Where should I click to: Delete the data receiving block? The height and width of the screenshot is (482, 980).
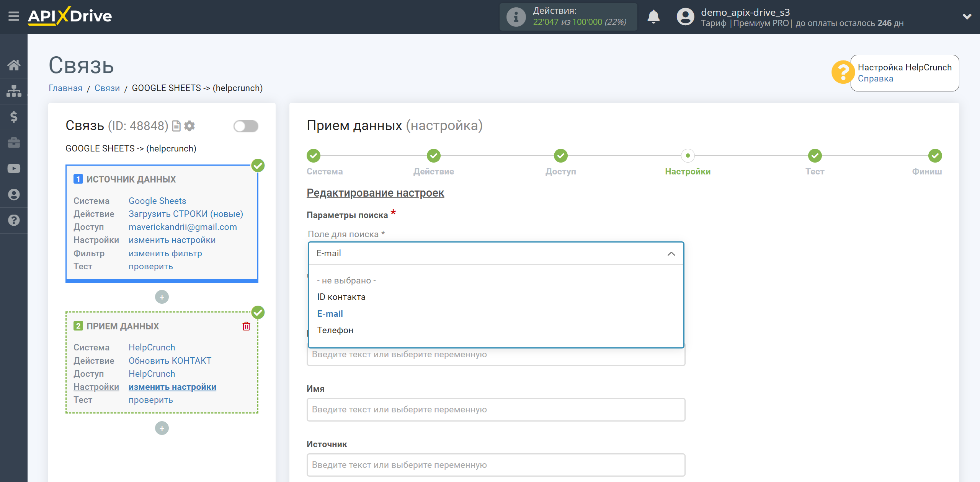(246, 326)
